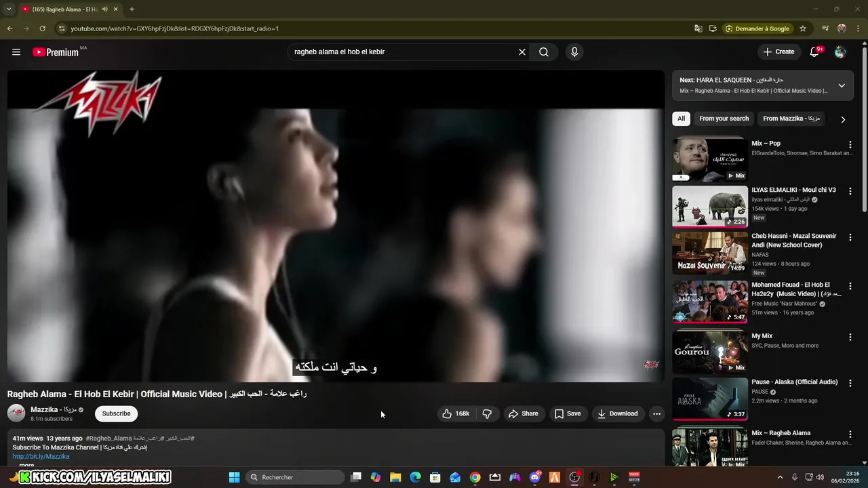Select the All filter chip
868x488 pixels.
[x=681, y=119]
